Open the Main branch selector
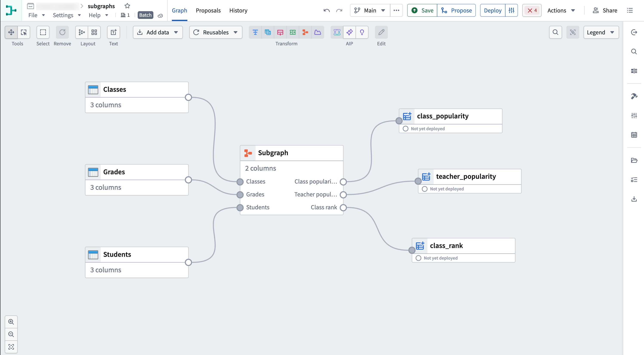The image size is (644, 355). coord(370,11)
